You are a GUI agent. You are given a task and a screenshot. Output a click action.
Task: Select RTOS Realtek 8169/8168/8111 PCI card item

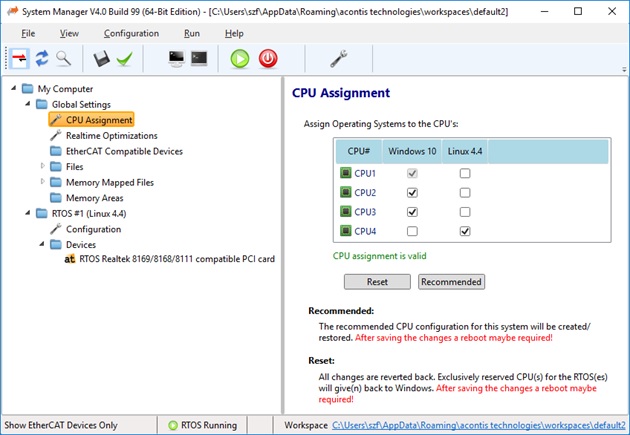pyautogui.click(x=177, y=259)
